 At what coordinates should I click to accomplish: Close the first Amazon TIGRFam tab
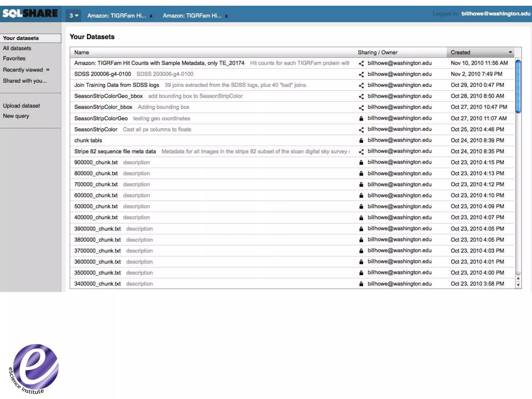point(151,16)
